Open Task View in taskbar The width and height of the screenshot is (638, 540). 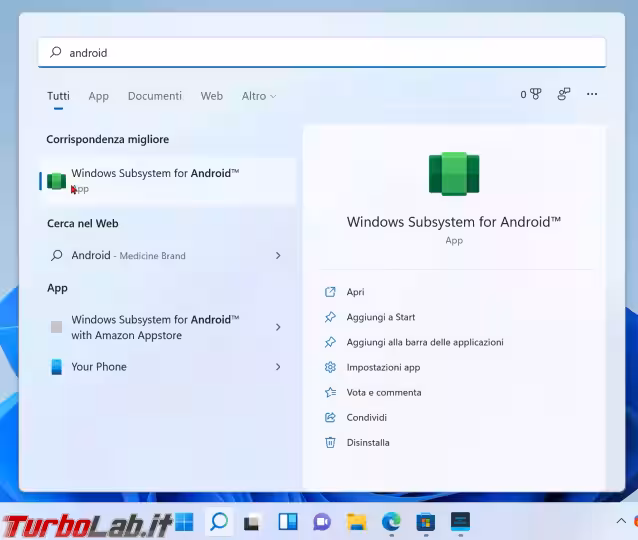tap(252, 523)
